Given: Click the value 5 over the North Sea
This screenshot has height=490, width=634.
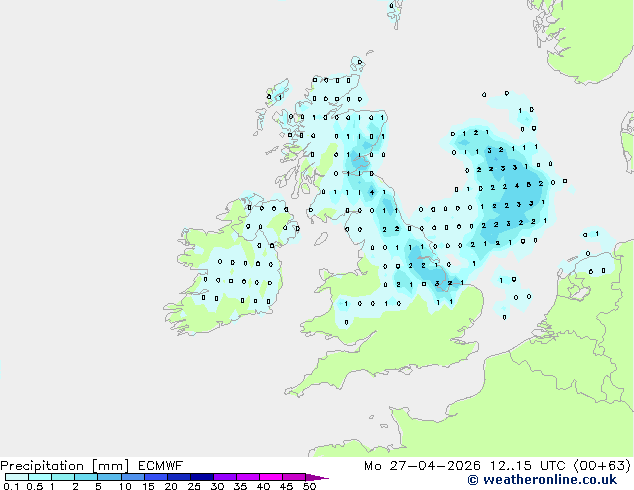Looking at the screenshot, I should tap(529, 185).
